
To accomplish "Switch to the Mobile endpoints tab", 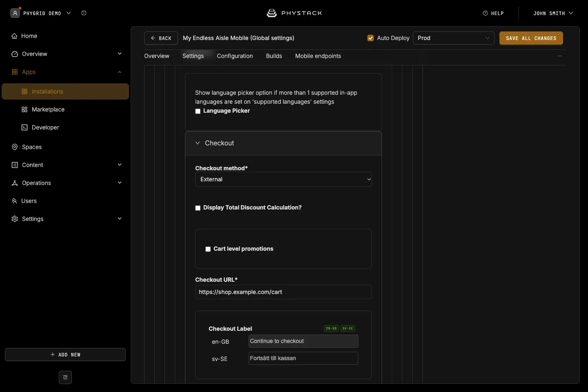I will (x=318, y=56).
